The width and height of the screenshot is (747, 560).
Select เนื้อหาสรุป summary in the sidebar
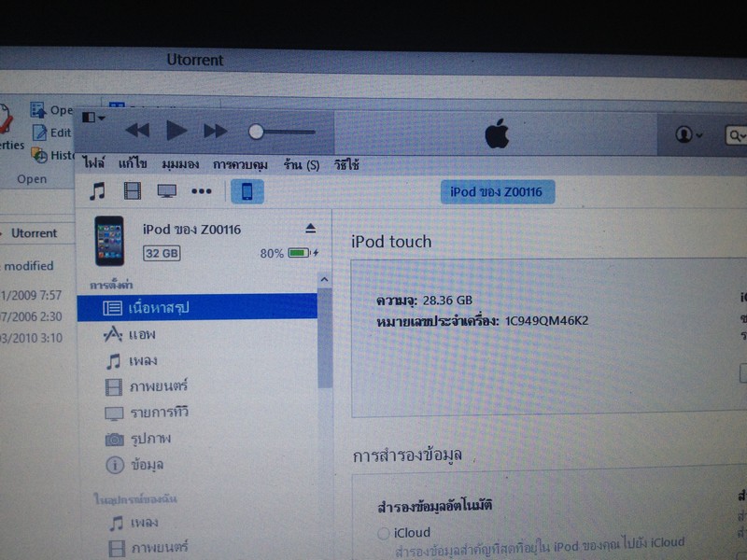coord(159,307)
